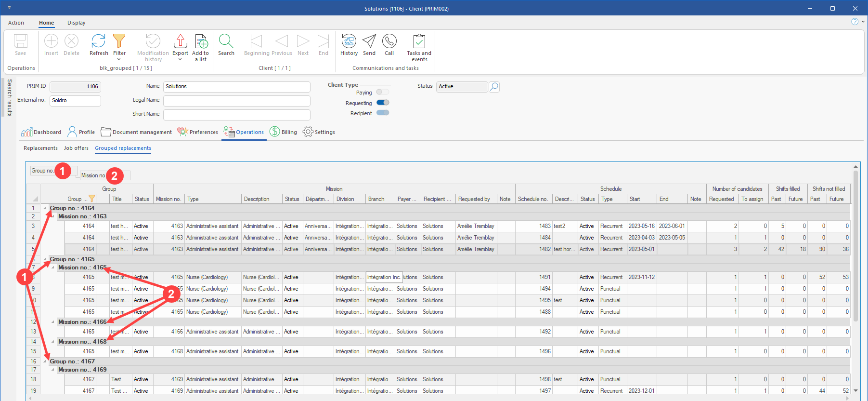Open History in the communications group

349,42
